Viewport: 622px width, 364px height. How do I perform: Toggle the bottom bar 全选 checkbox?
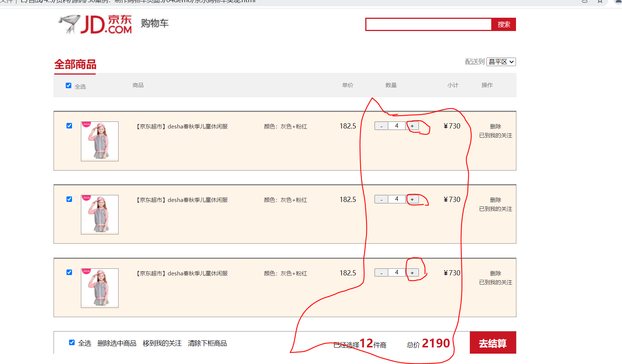[72, 343]
